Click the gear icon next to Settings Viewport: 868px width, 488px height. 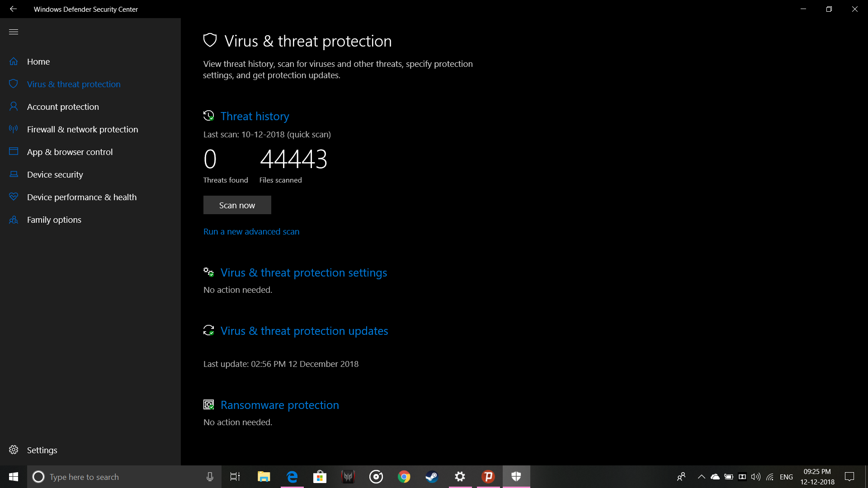point(14,450)
